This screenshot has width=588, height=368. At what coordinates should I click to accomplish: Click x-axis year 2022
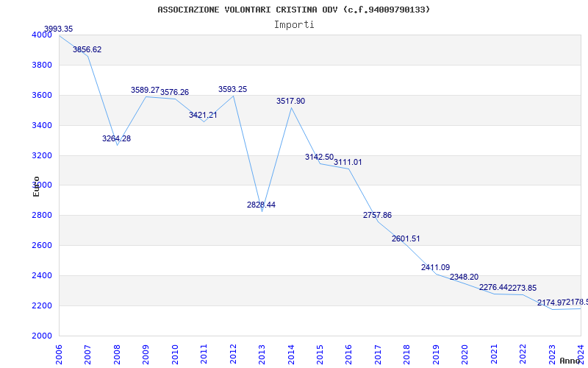[523, 355]
